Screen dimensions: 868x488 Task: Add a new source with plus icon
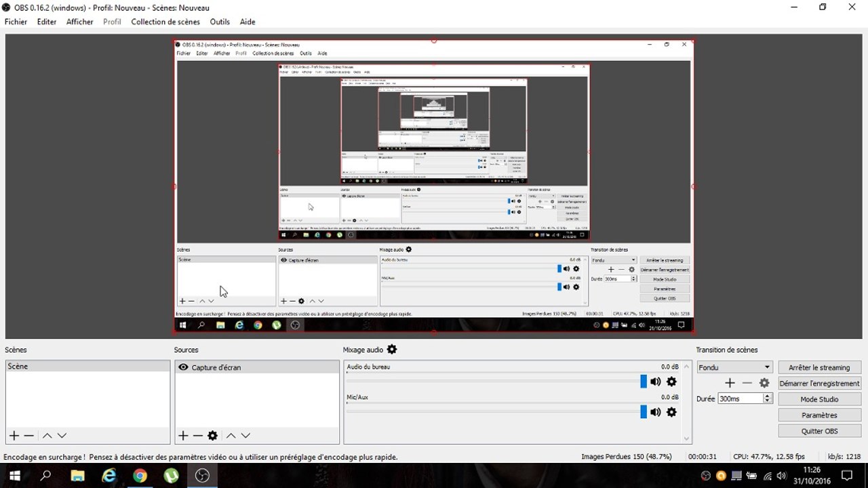[183, 436]
